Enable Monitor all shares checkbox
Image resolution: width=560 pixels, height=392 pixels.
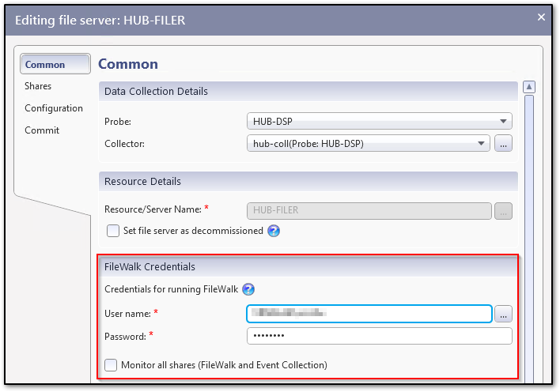click(x=111, y=365)
